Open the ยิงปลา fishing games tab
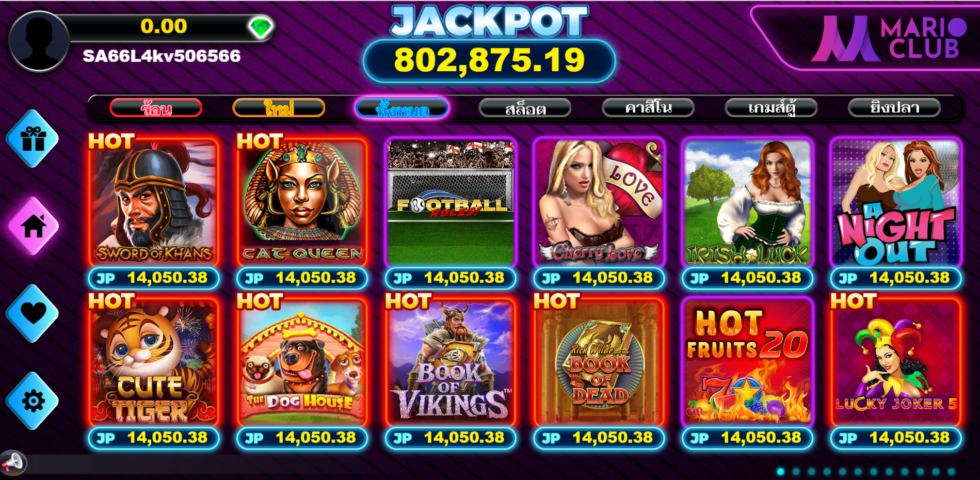Screen dimensions: 980x480 pos(894,108)
